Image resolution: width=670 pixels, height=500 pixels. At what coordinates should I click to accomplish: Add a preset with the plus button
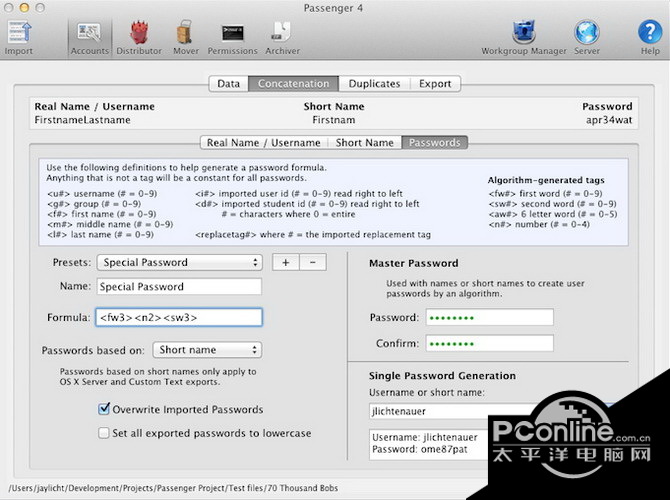286,262
